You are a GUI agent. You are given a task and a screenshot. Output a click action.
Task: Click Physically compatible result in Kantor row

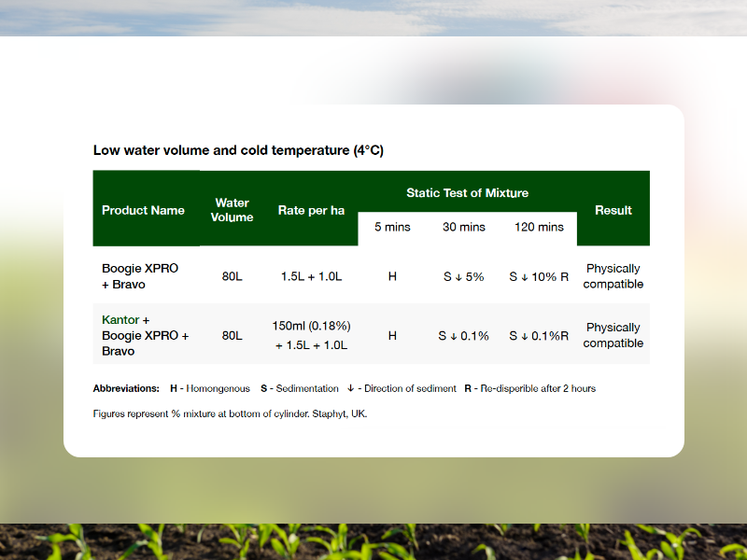point(613,335)
